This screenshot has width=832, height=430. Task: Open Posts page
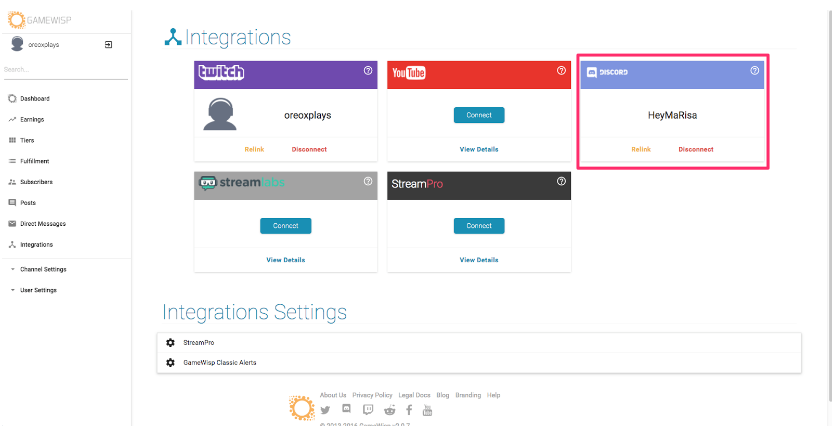pyautogui.click(x=28, y=203)
